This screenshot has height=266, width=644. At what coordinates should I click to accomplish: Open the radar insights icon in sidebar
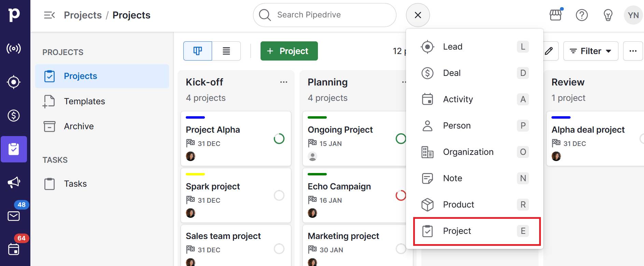tap(14, 49)
